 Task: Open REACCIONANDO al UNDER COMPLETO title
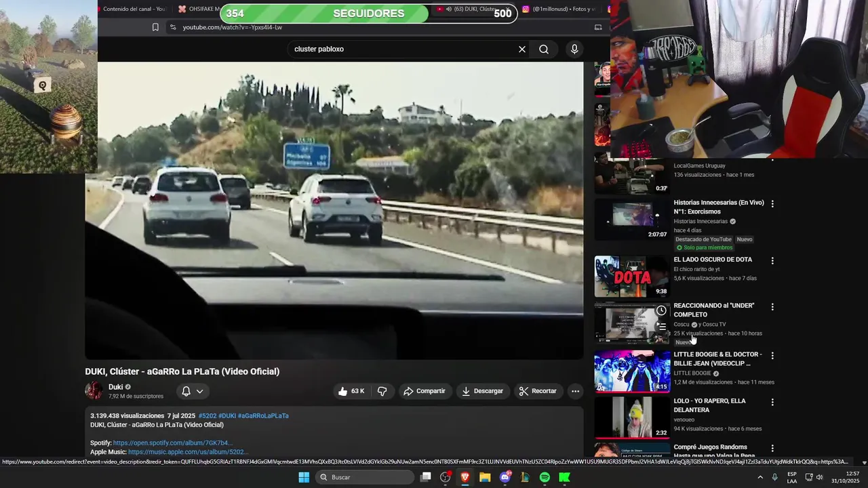(714, 310)
